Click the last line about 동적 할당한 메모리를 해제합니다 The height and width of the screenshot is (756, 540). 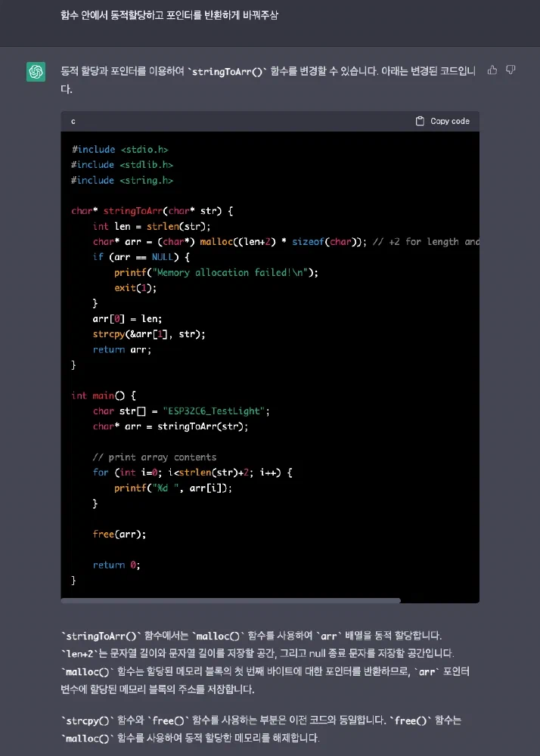(x=190, y=738)
